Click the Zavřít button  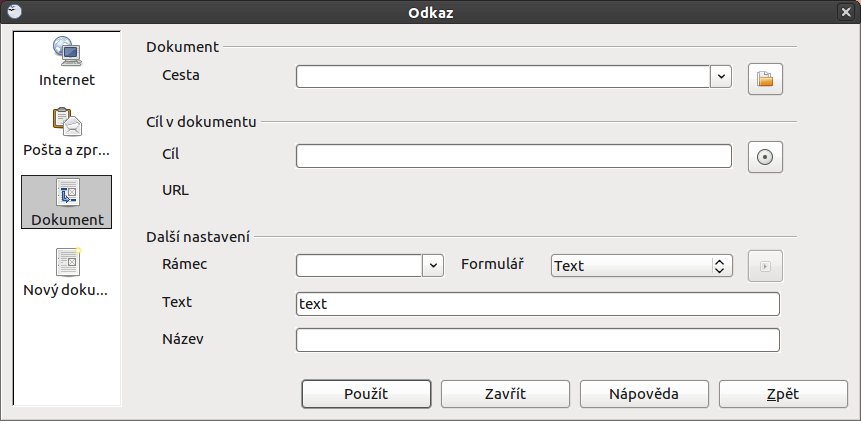pos(505,394)
